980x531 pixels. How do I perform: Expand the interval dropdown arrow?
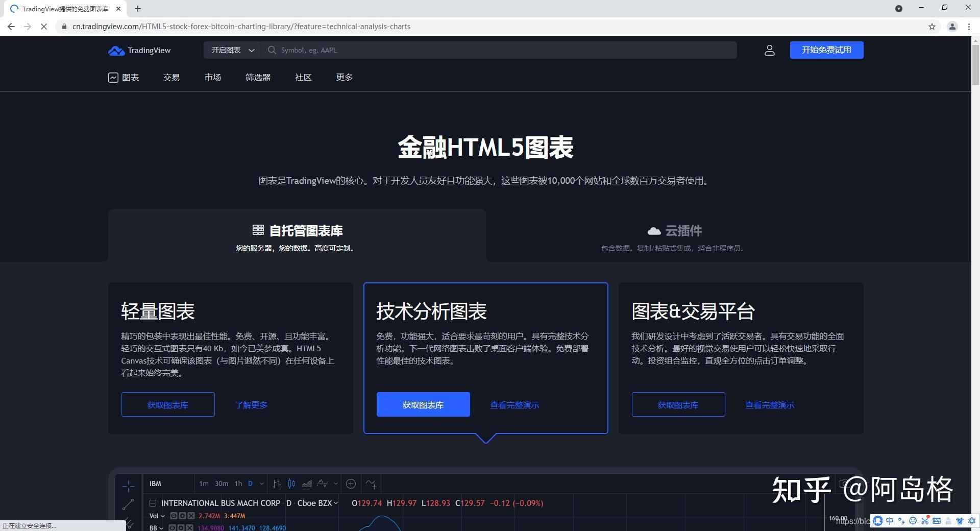point(262,484)
